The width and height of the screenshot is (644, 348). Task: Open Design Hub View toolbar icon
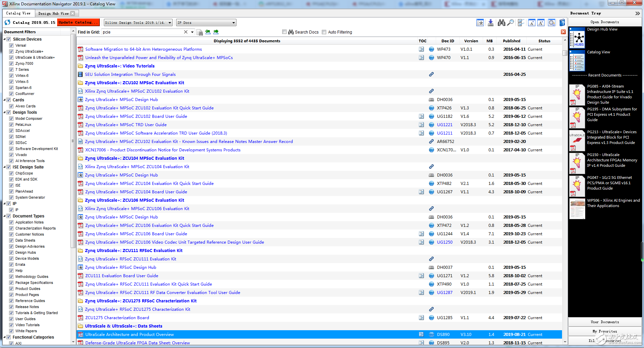pyautogui.click(x=480, y=22)
